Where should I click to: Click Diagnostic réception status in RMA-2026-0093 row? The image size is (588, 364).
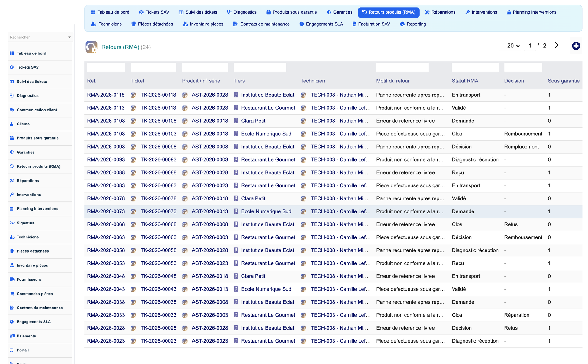coord(475,159)
